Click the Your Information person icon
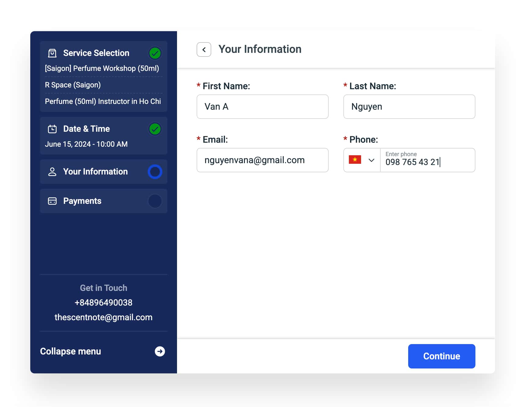 [x=52, y=172]
